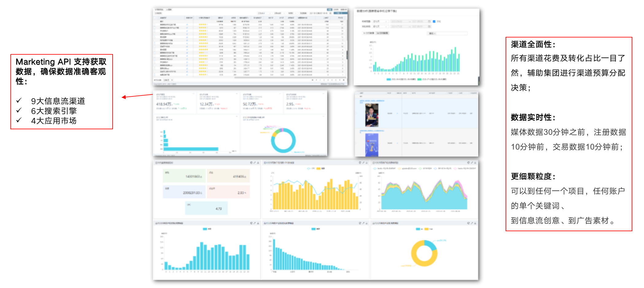The height and width of the screenshot is (288, 644).
Task: Expand the stacked area chart panel fullscreen
Action: coord(472,162)
